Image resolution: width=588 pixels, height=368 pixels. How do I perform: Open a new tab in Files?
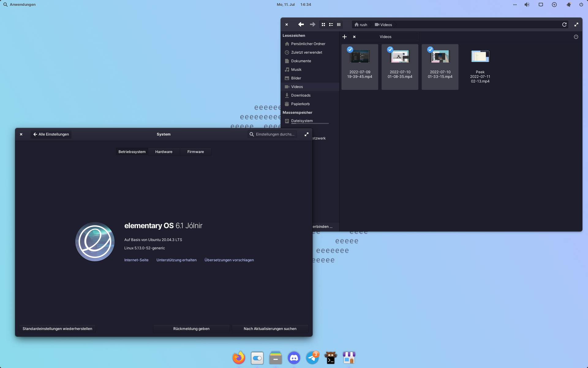345,37
